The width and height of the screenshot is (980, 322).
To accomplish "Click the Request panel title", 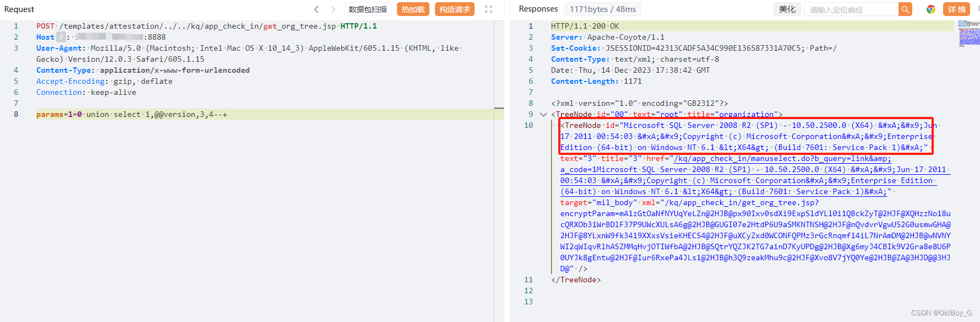I will click(19, 9).
